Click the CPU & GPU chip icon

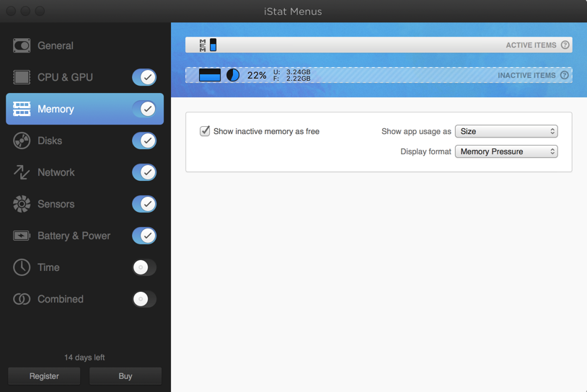pos(22,77)
